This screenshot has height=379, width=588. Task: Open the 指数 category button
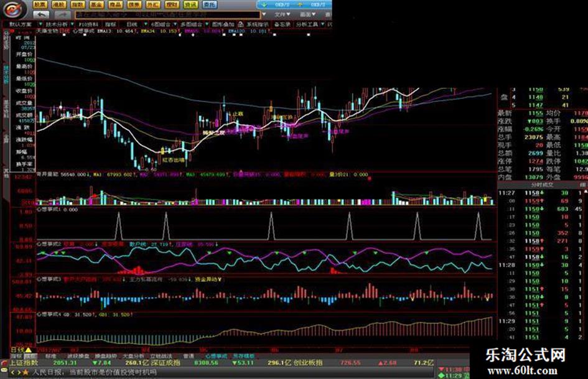click(x=77, y=4)
